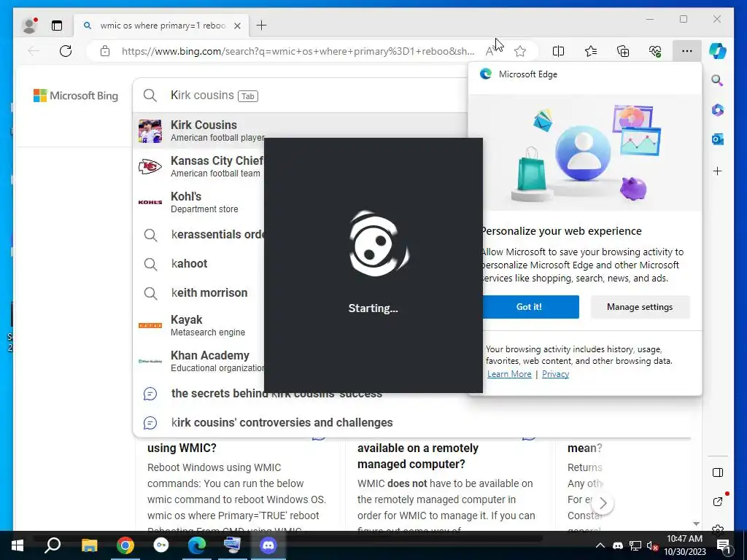Open Outlook sidebar icon
This screenshot has height=560, width=747.
[718, 139]
